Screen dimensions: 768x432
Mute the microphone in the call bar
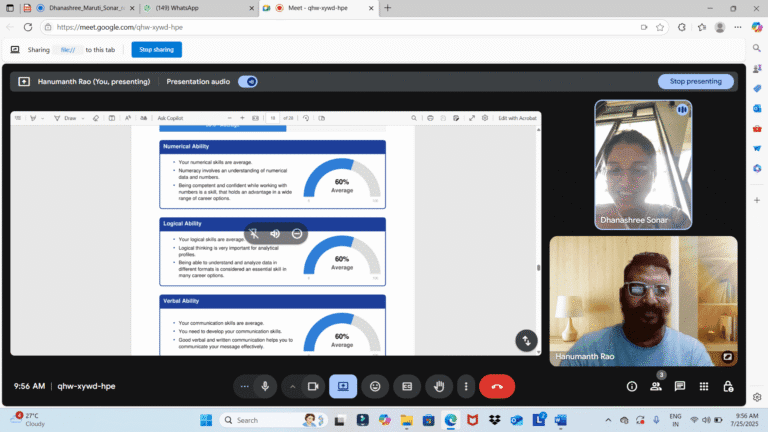coord(266,386)
